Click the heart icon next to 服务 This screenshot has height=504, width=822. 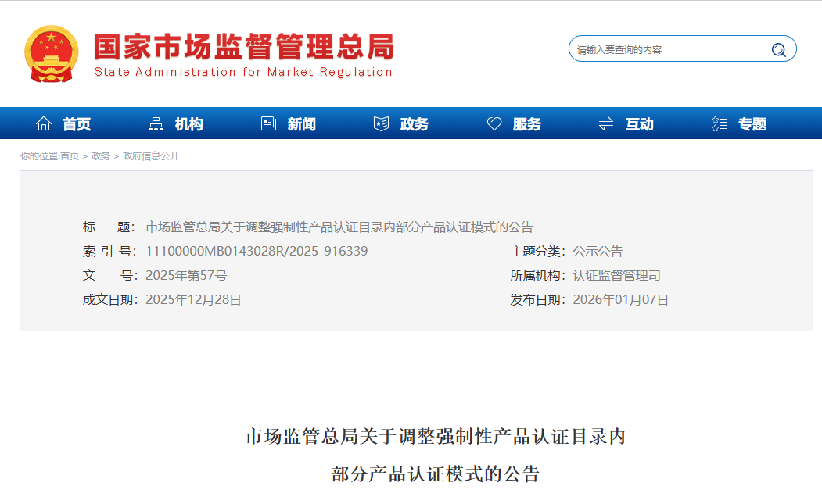(x=494, y=123)
